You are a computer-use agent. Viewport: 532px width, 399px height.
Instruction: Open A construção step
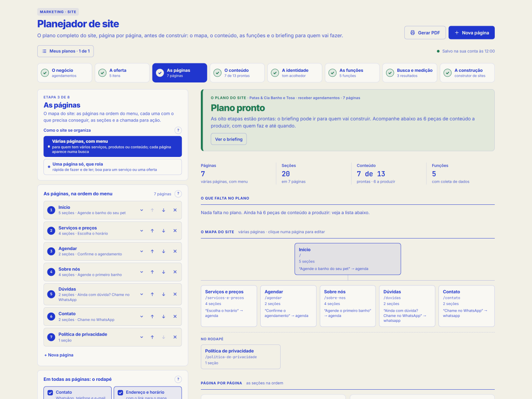point(467,73)
